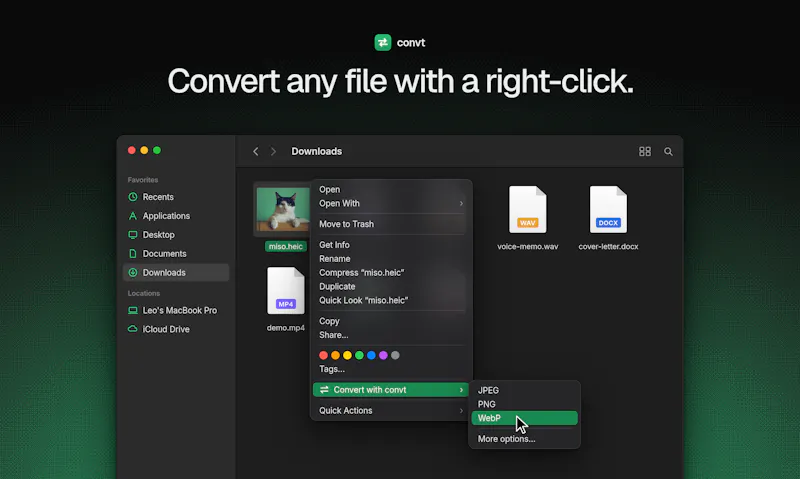Image resolution: width=800 pixels, height=479 pixels.
Task: Minimize the window with yellow button
Action: point(144,150)
